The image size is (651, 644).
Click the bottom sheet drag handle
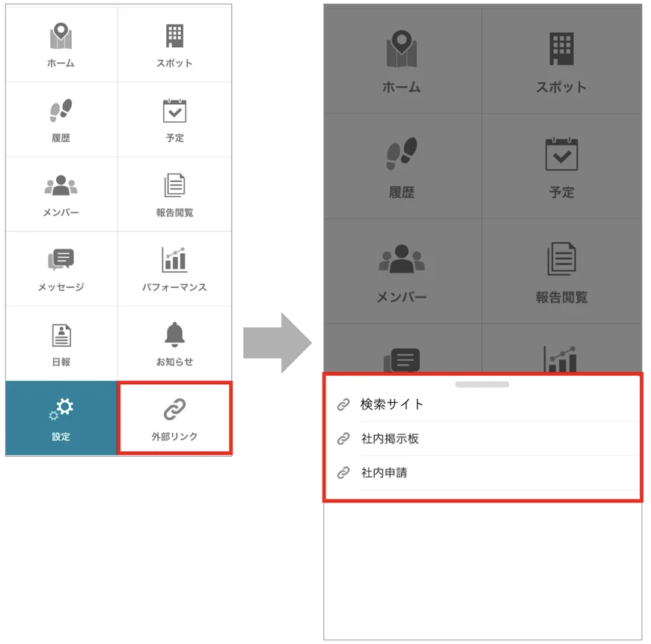(482, 384)
